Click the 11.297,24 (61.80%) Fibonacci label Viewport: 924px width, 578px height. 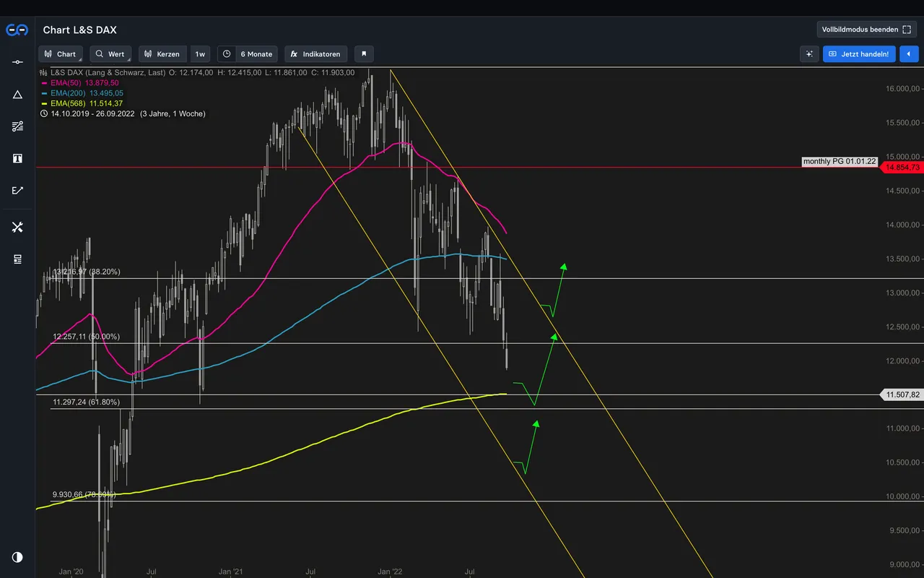pos(87,402)
